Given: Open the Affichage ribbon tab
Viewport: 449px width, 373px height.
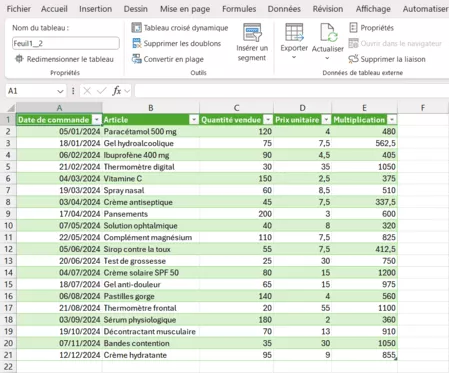Looking at the screenshot, I should 373,9.
